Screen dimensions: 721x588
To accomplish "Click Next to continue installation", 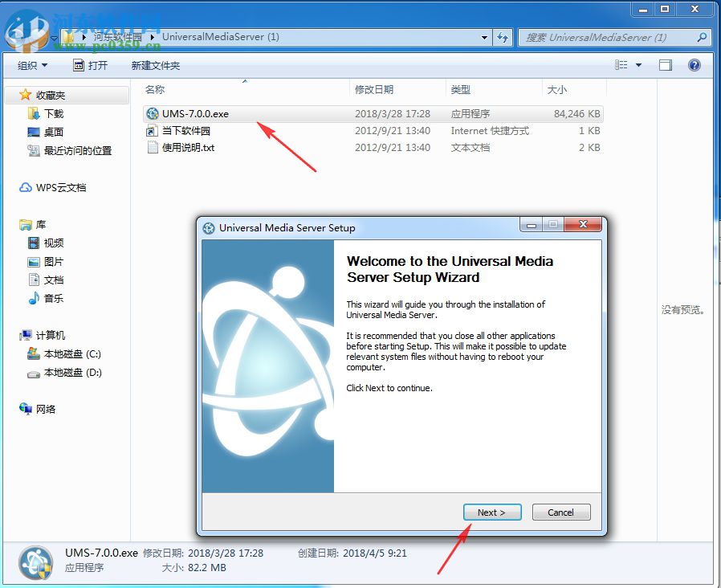I will pos(492,512).
